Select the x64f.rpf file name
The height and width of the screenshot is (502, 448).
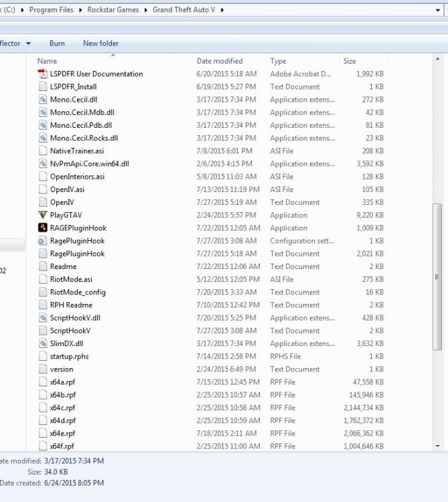pyautogui.click(x=62, y=446)
